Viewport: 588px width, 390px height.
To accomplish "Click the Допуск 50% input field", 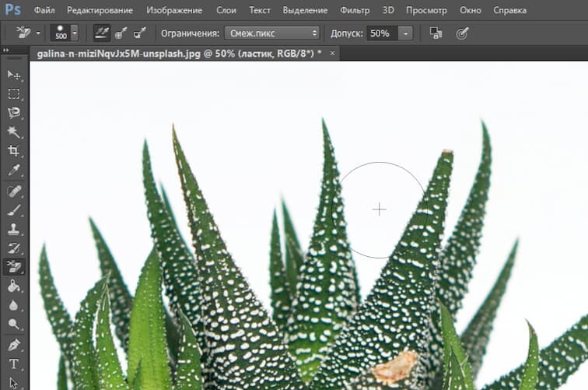I will pyautogui.click(x=380, y=33).
